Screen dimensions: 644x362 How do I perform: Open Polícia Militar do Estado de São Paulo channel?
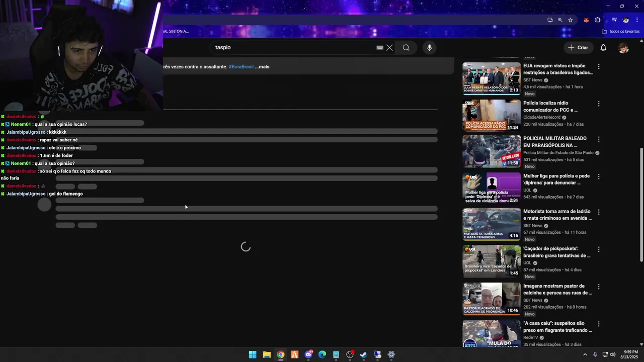coord(558,153)
